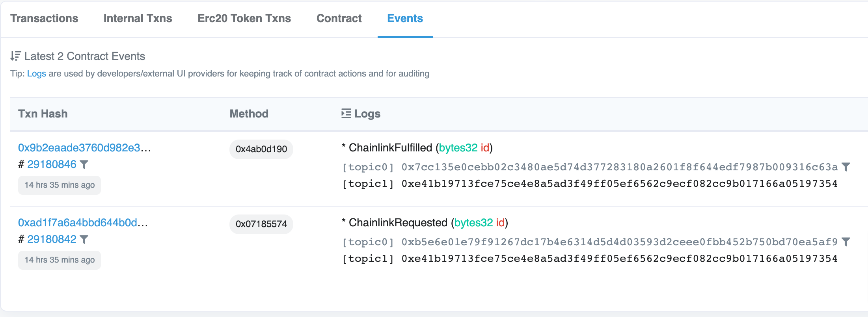
Task: Open block number 29180846
Action: tap(52, 164)
